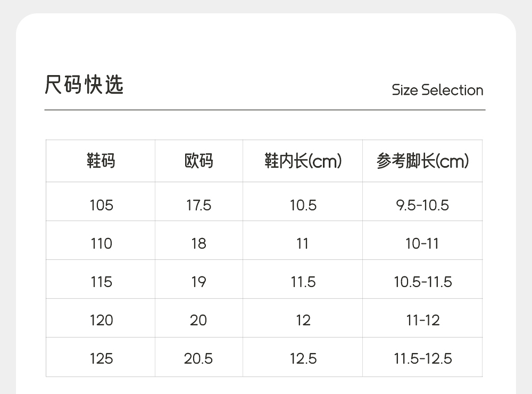Select shoe size 110 cell
This screenshot has height=394, width=532.
tap(101, 243)
